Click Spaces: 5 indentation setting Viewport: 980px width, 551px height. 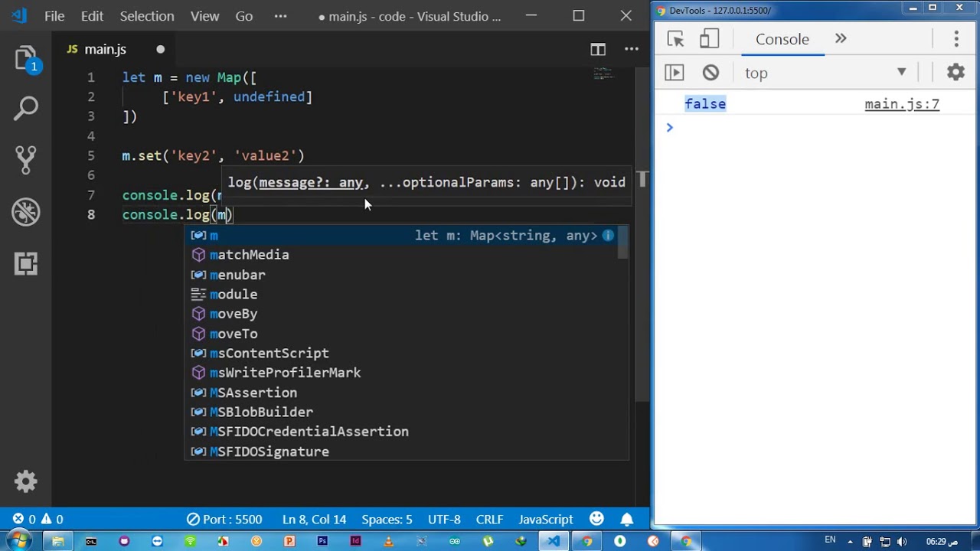point(387,520)
